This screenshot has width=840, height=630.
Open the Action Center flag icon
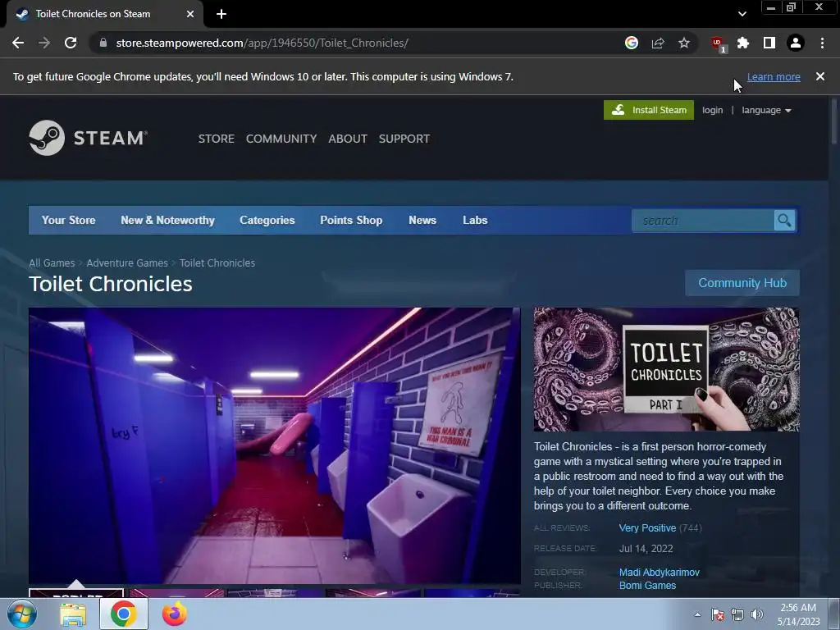click(x=717, y=614)
